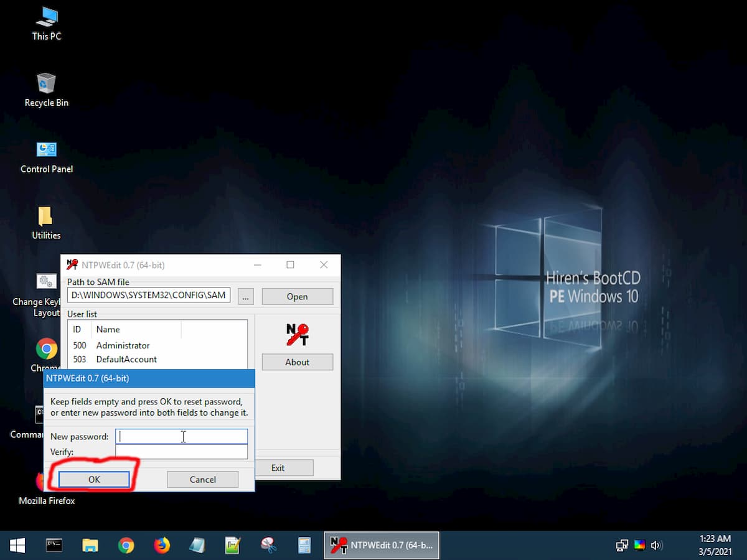The image size is (747, 560).
Task: Close the NTPWEdit main window
Action: click(324, 265)
